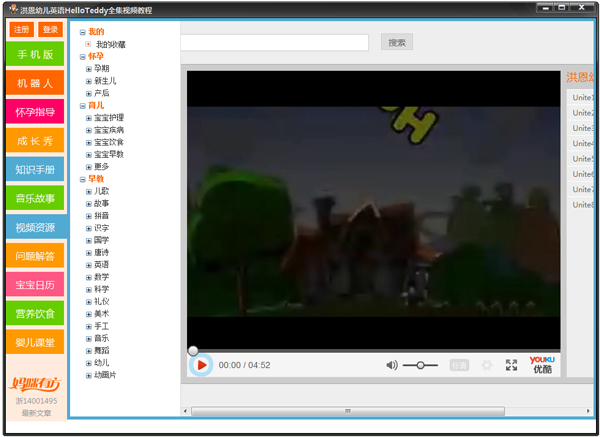The height and width of the screenshot is (437, 600).
Task: Click the 注册 register button
Action: coord(22,29)
